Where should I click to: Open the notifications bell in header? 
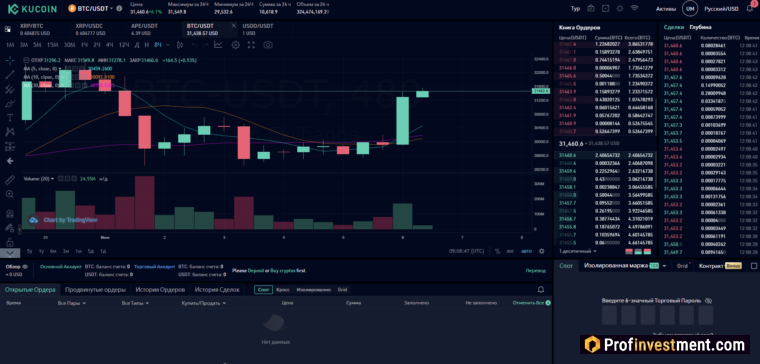[x=750, y=8]
